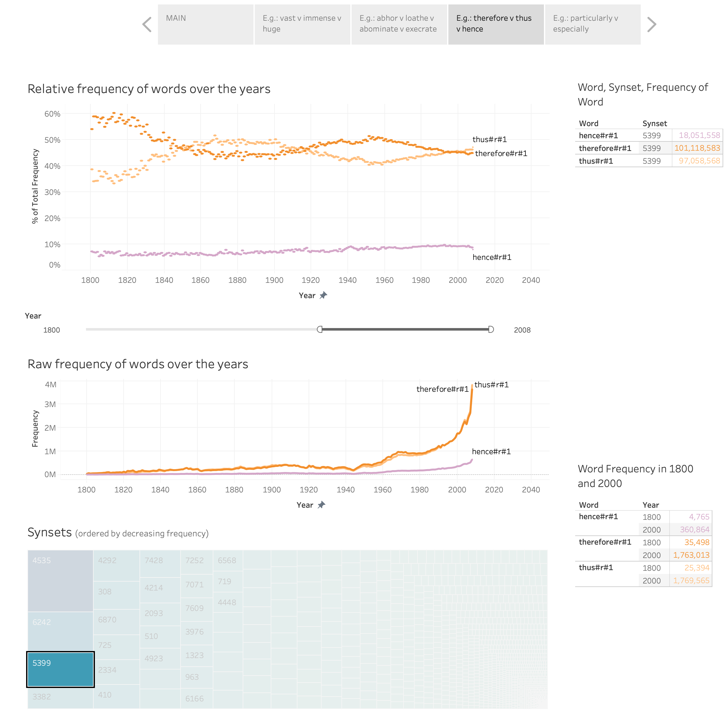Click the right handle of the Year slider

491,329
